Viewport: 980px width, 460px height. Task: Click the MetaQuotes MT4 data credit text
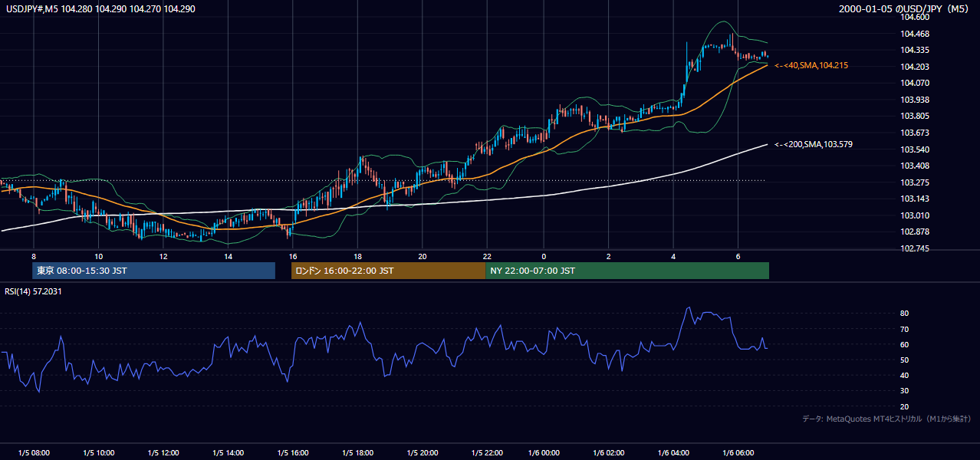[886, 419]
